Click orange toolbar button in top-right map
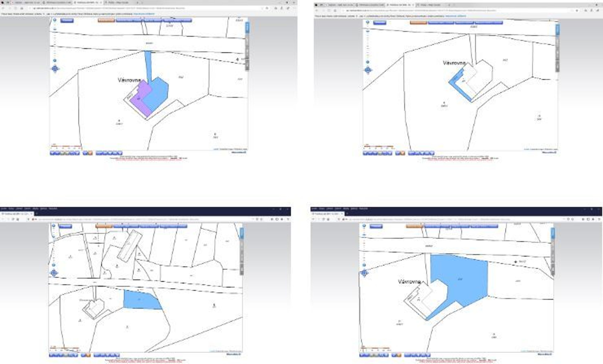The image size is (603, 364). 418,23
